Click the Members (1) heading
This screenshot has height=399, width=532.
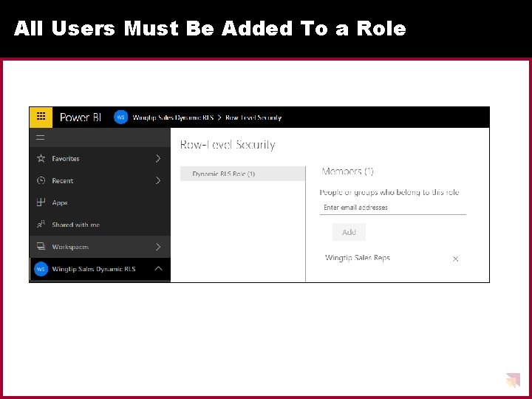coord(347,171)
